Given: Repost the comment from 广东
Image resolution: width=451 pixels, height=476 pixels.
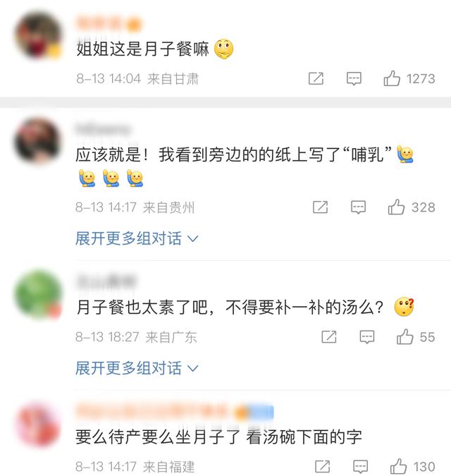Looking at the screenshot, I should coord(329,336).
